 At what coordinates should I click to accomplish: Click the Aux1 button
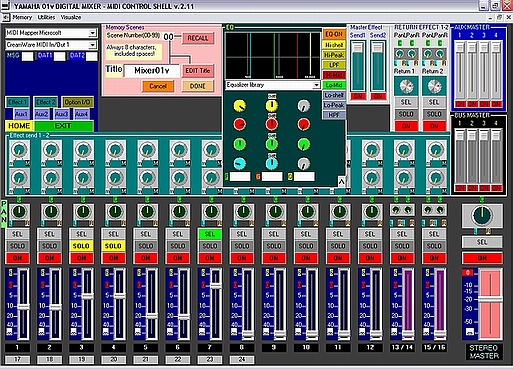pos(21,114)
